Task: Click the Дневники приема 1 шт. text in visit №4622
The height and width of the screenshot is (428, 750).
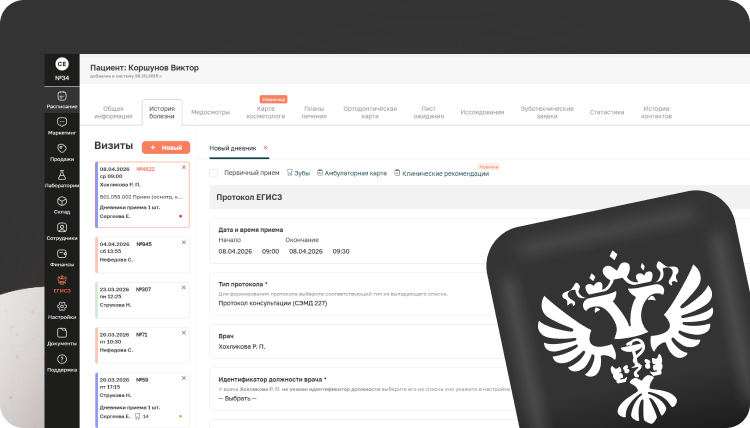Action: coord(130,208)
